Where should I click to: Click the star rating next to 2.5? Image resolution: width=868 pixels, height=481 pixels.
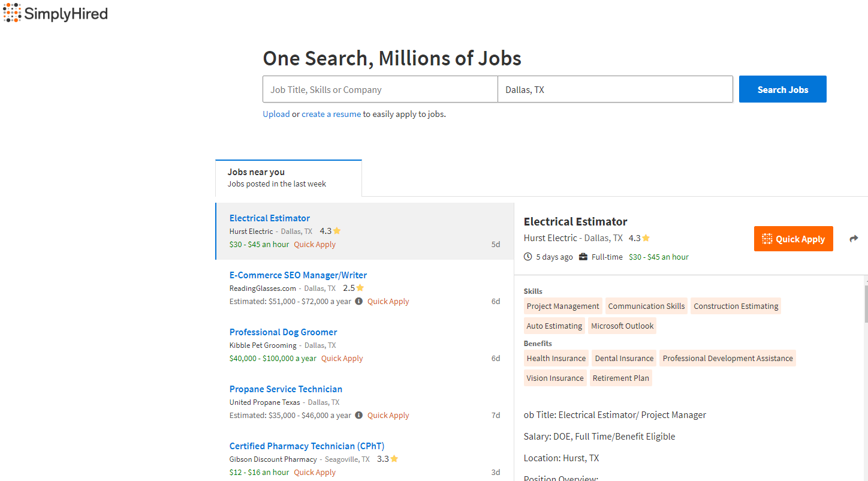pos(360,288)
